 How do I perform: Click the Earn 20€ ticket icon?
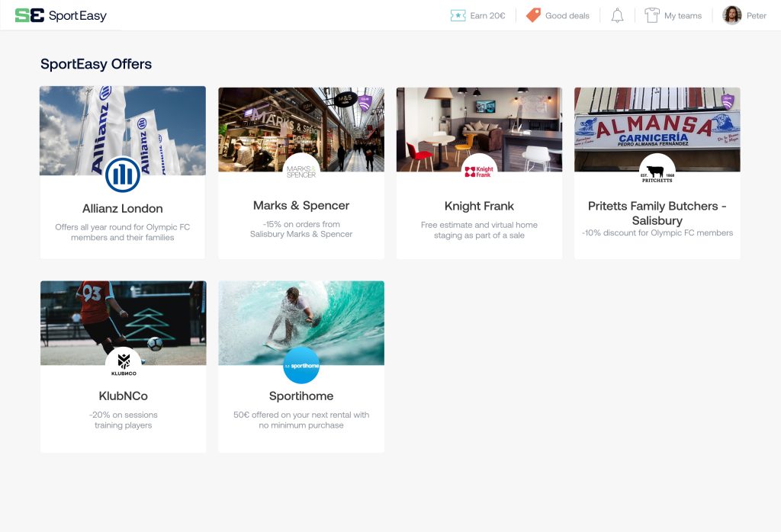tap(458, 15)
